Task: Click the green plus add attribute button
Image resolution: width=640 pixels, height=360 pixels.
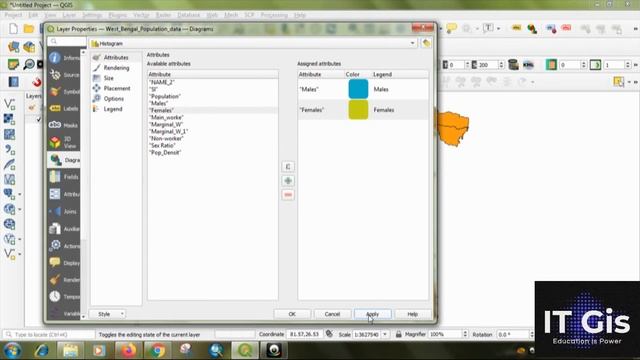Action: tap(288, 181)
